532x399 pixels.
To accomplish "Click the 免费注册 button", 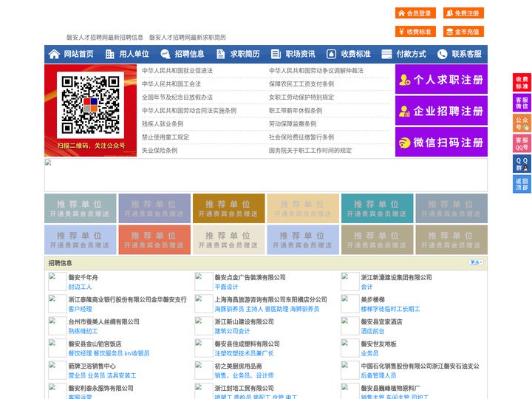I will click(x=463, y=13).
